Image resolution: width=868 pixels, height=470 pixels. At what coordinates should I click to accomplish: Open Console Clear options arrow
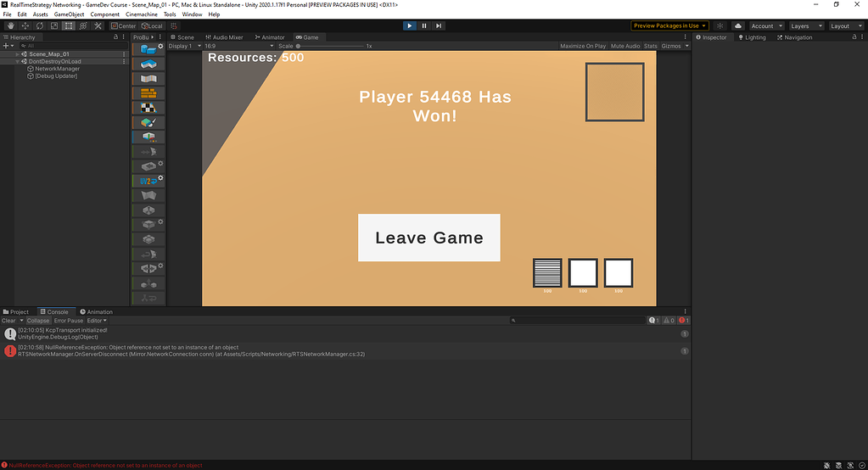[21, 321]
